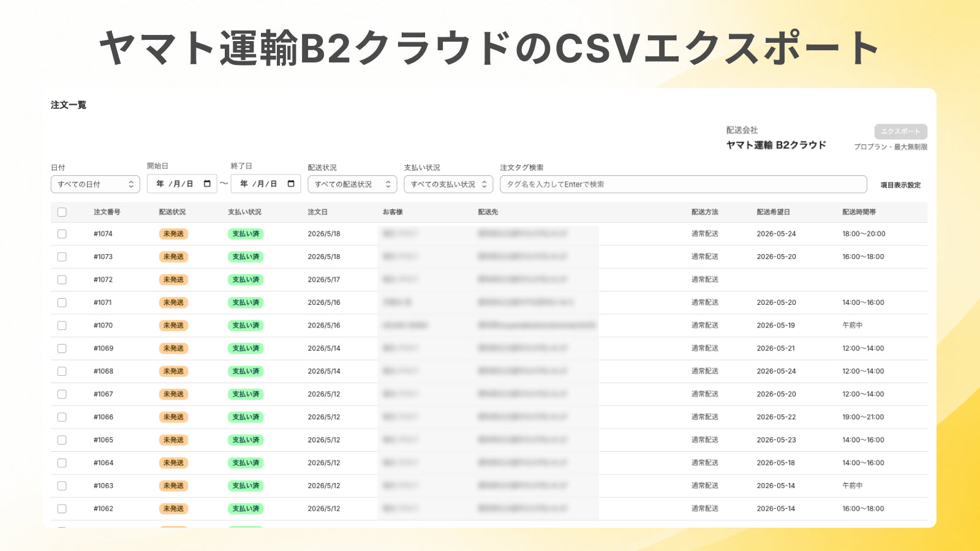Click order number #1066
The height and width of the screenshot is (551, 980).
(104, 417)
